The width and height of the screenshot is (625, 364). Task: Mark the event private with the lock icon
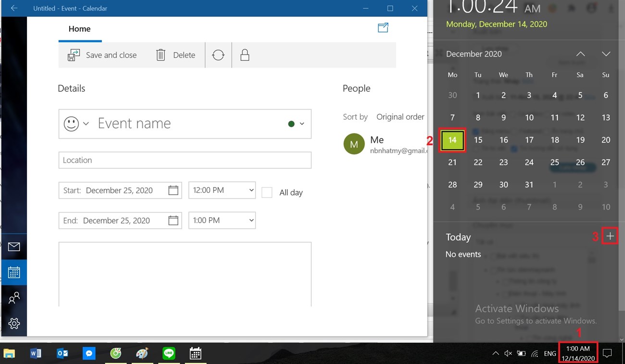pyautogui.click(x=245, y=55)
